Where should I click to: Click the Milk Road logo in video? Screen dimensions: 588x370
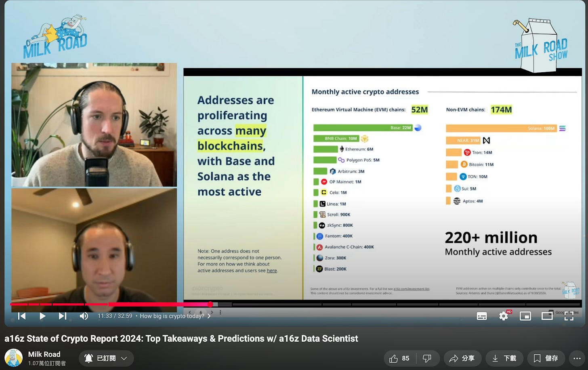tap(55, 37)
